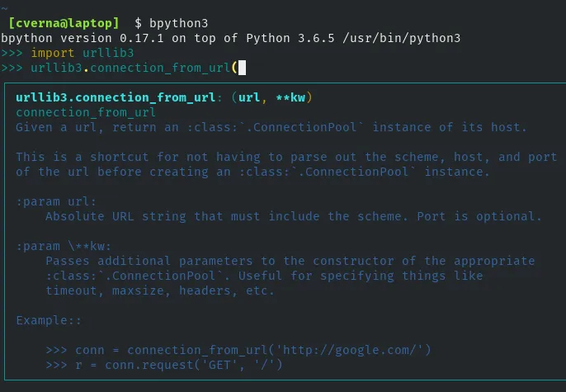Click the 'Absolute URL string' description line

pyautogui.click(x=293, y=216)
